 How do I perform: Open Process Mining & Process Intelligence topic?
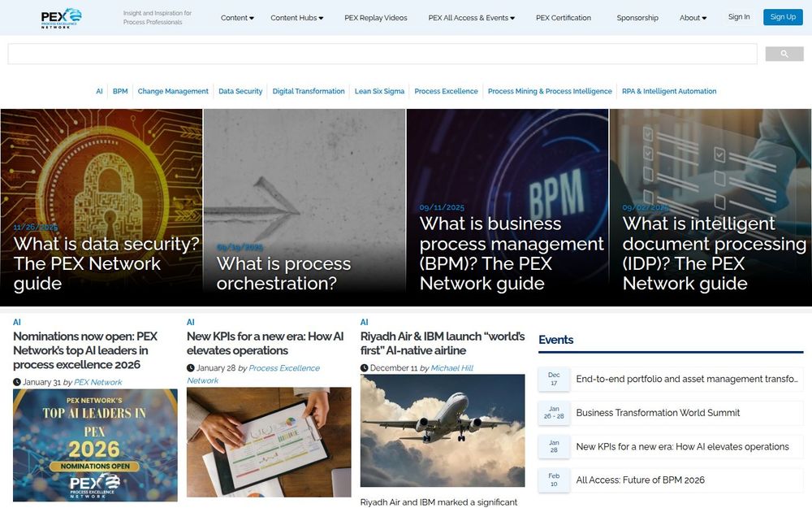pos(550,91)
